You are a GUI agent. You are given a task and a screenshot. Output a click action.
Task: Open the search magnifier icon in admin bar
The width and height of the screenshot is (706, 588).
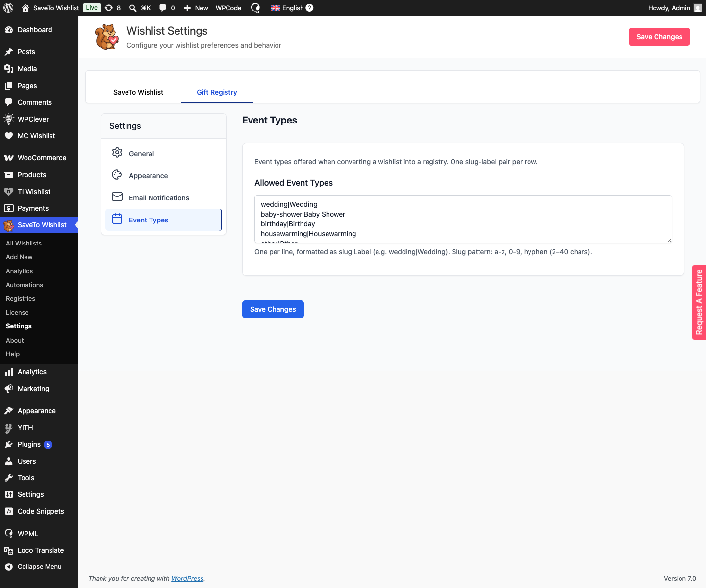point(133,8)
